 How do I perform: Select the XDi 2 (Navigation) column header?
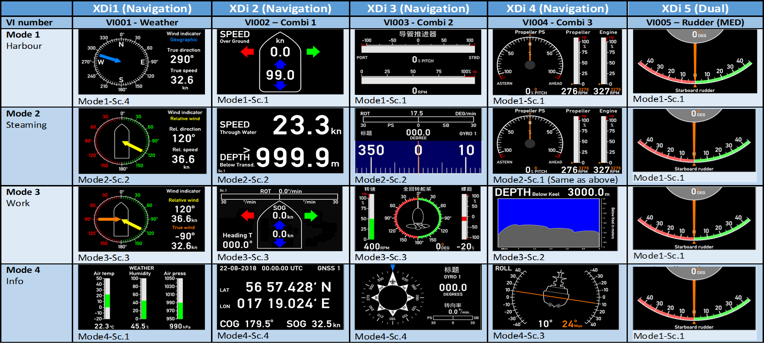[x=281, y=9]
